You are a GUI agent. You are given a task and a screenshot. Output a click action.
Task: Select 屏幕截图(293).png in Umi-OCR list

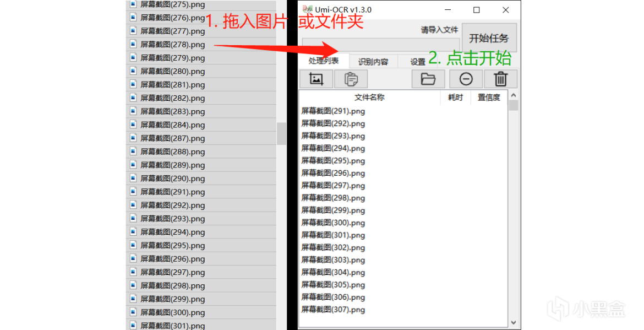pyautogui.click(x=333, y=136)
